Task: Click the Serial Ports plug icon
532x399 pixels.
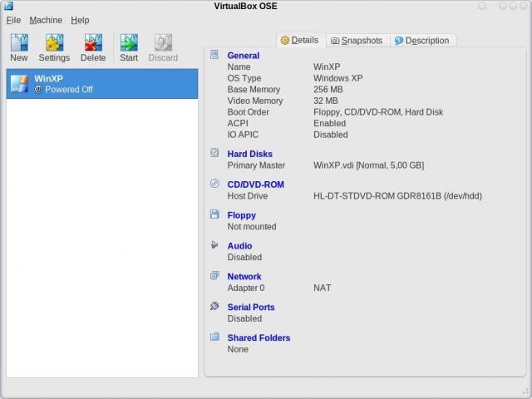Action: pyautogui.click(x=214, y=306)
